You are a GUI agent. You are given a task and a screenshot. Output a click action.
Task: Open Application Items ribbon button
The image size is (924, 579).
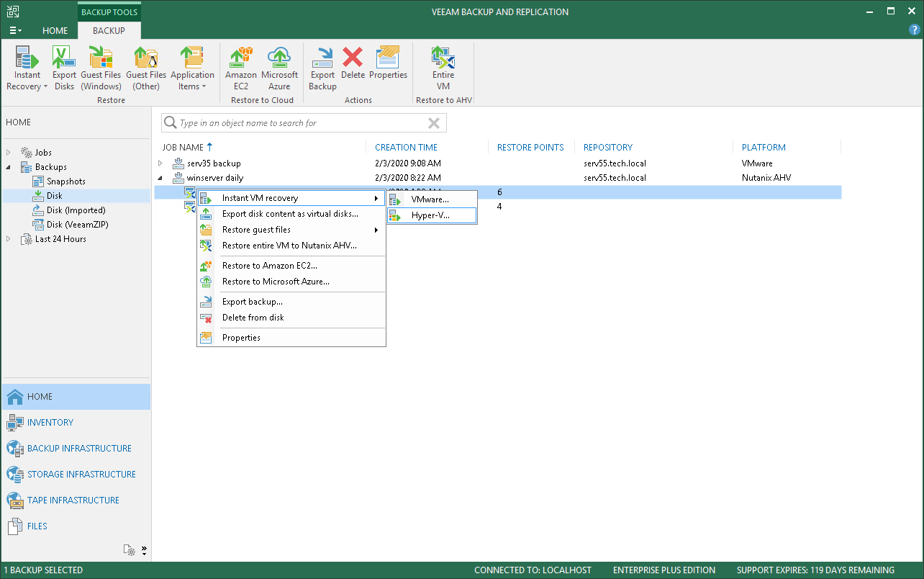[x=192, y=68]
